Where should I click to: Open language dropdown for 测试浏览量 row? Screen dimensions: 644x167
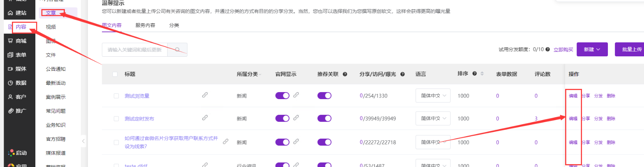[x=433, y=96]
